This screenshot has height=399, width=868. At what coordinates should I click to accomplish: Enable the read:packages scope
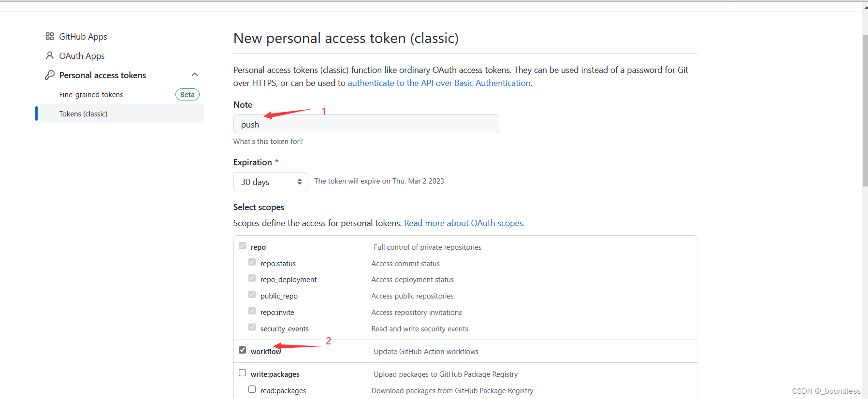[252, 389]
